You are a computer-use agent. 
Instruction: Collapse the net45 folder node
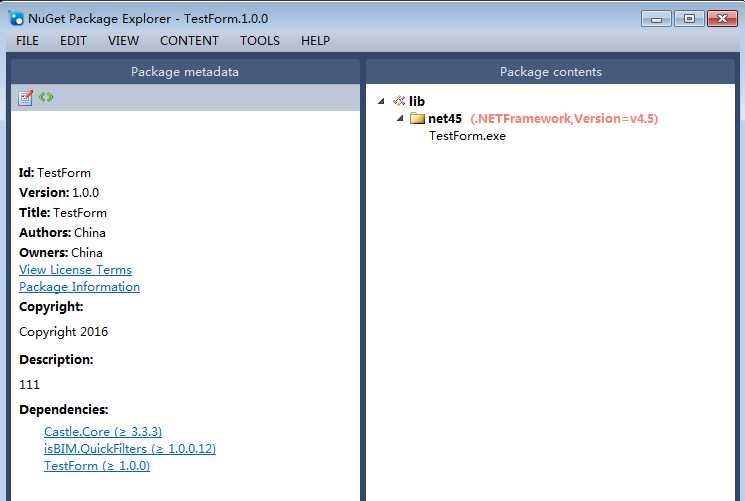click(400, 118)
